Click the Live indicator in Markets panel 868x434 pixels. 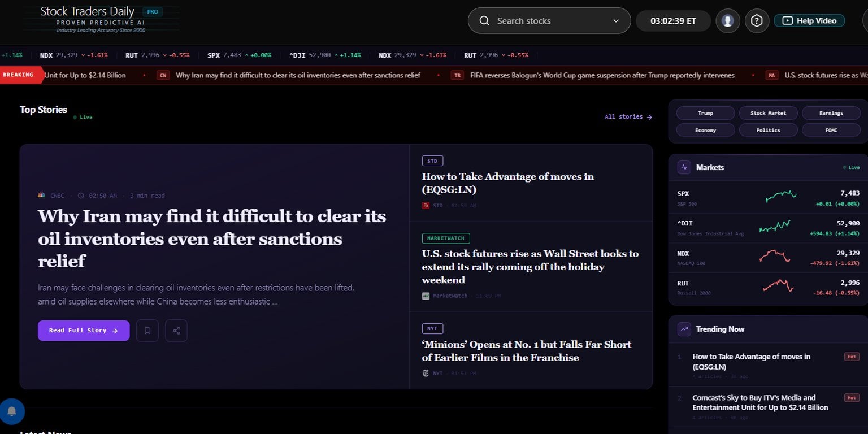(851, 167)
